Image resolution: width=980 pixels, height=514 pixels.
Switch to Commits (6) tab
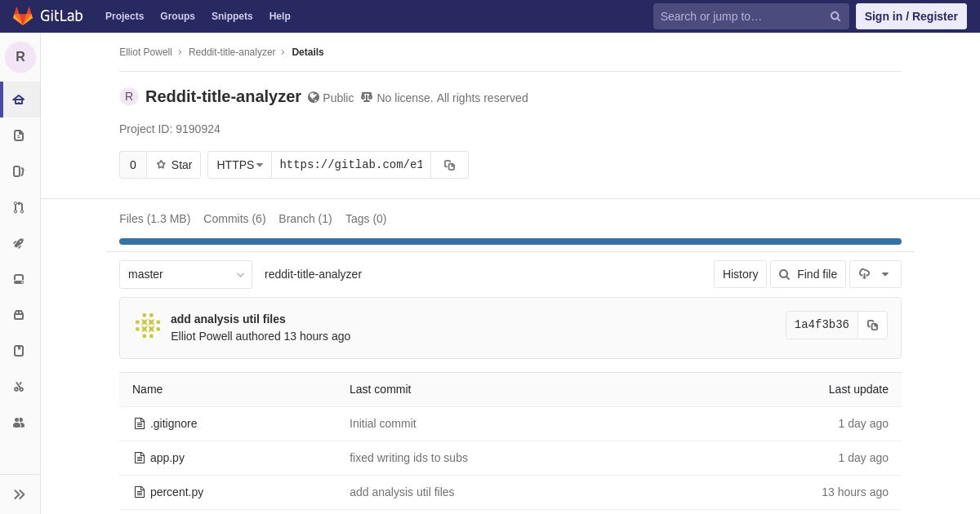tap(234, 219)
